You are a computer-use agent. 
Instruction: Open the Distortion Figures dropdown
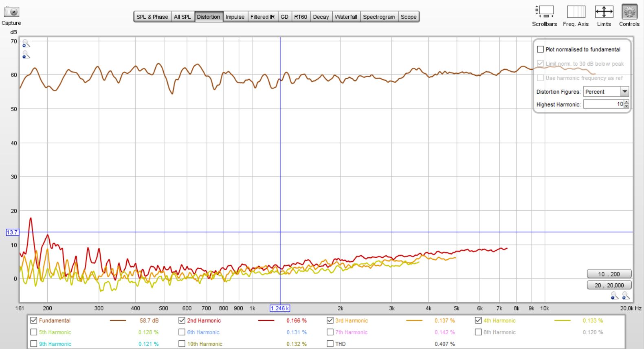[624, 92]
